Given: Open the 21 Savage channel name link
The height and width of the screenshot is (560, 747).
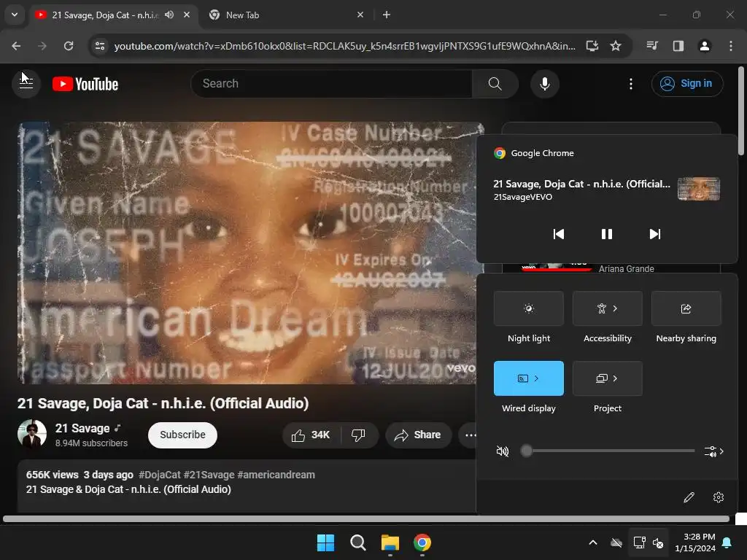Looking at the screenshot, I should 82,428.
